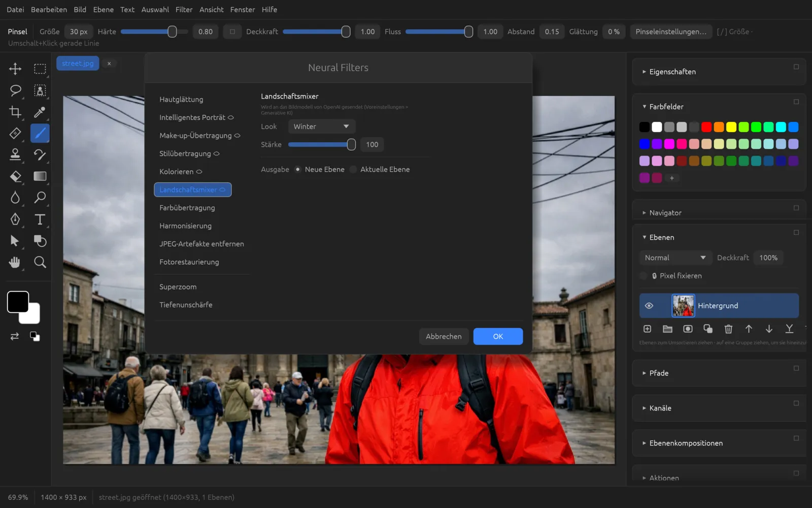This screenshot has height=508, width=812.
Task: Add a layer mask
Action: coord(688,329)
